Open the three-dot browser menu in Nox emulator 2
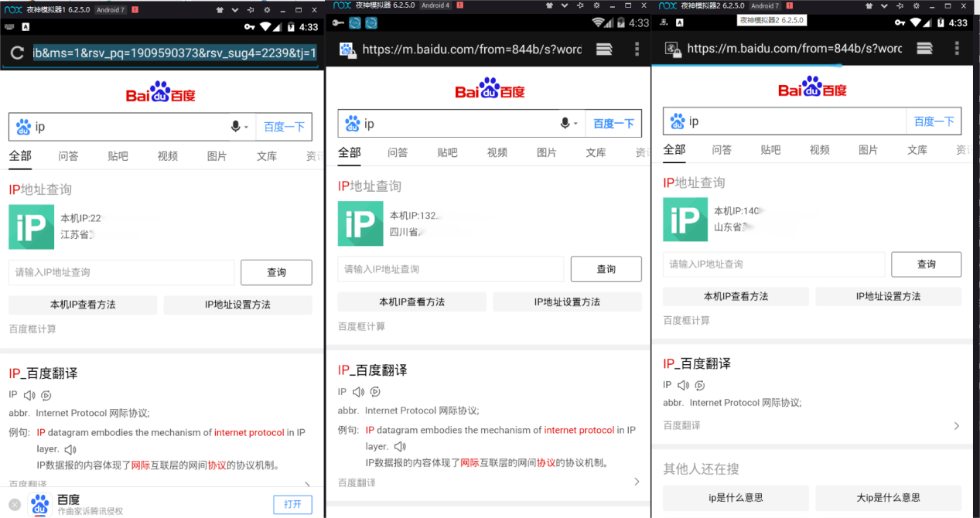The width and height of the screenshot is (980, 518). tap(957, 48)
